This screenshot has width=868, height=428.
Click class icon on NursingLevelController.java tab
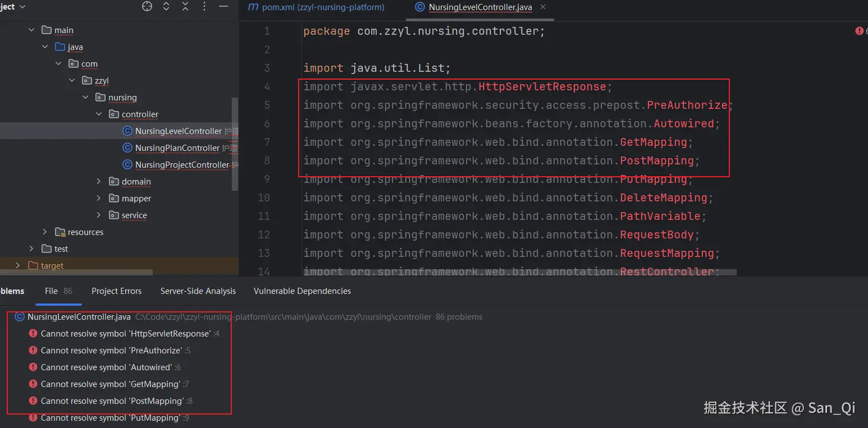(x=419, y=7)
